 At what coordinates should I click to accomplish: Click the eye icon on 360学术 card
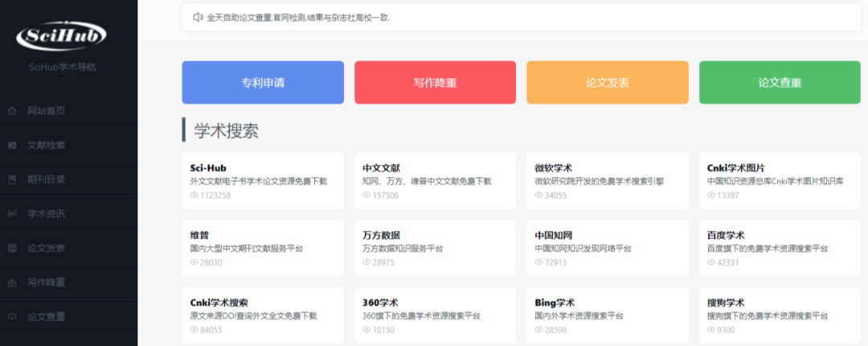(366, 330)
